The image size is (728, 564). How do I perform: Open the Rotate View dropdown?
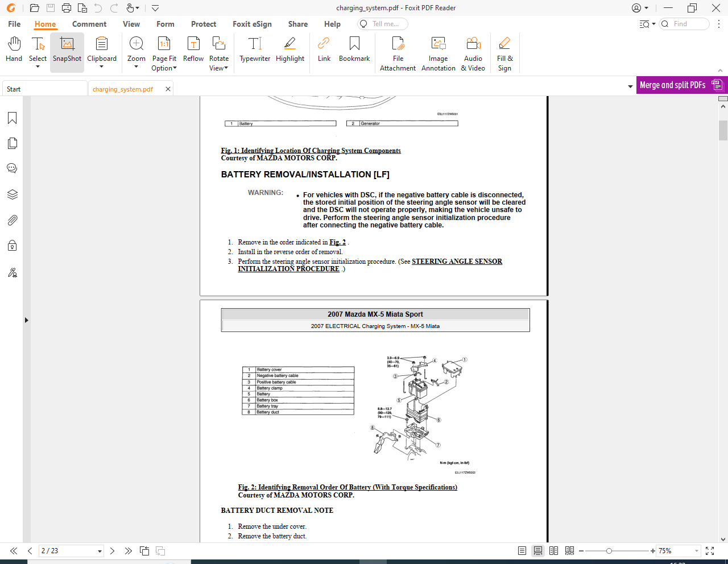(218, 68)
